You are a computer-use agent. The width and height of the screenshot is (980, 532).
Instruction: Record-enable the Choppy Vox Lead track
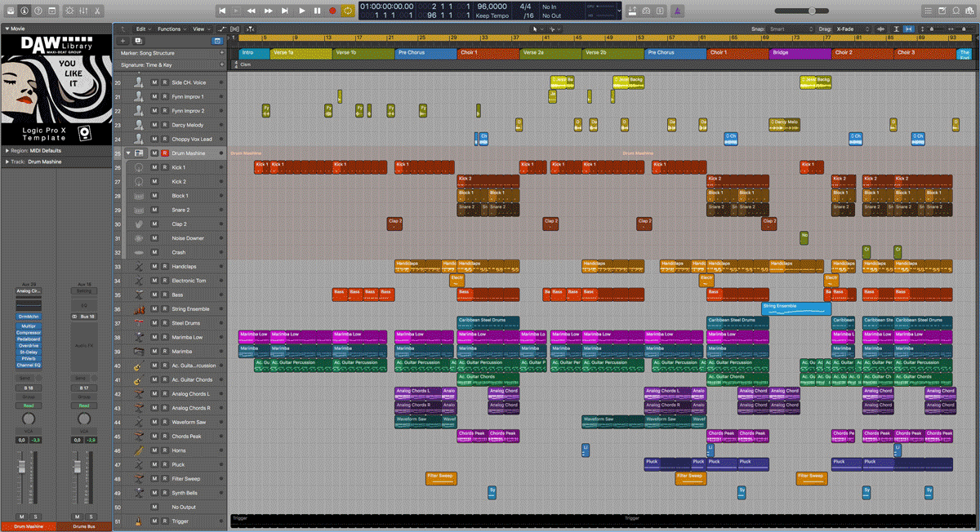tap(164, 140)
